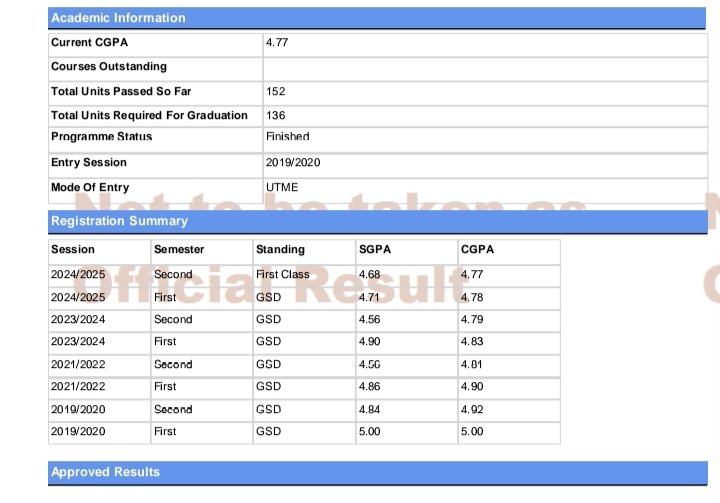Select the 2019/2020 entry session value
The width and height of the screenshot is (720, 503).
pos(293,163)
